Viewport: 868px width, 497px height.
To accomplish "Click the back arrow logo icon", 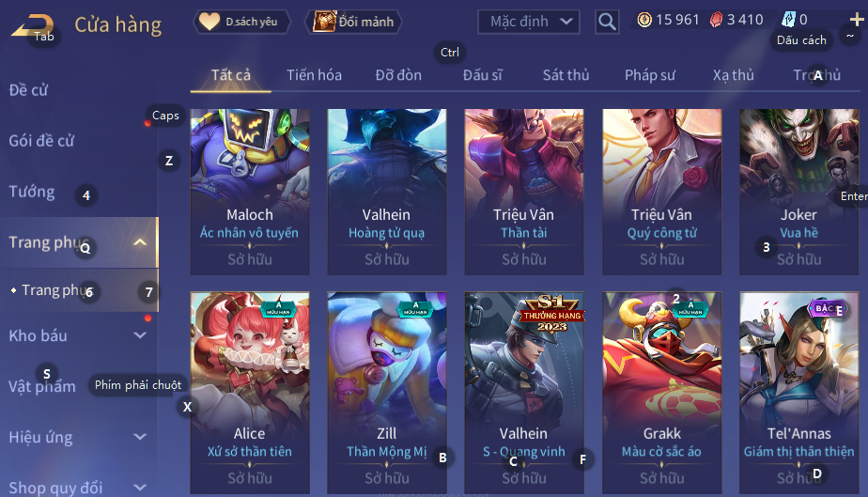I will pos(32,26).
